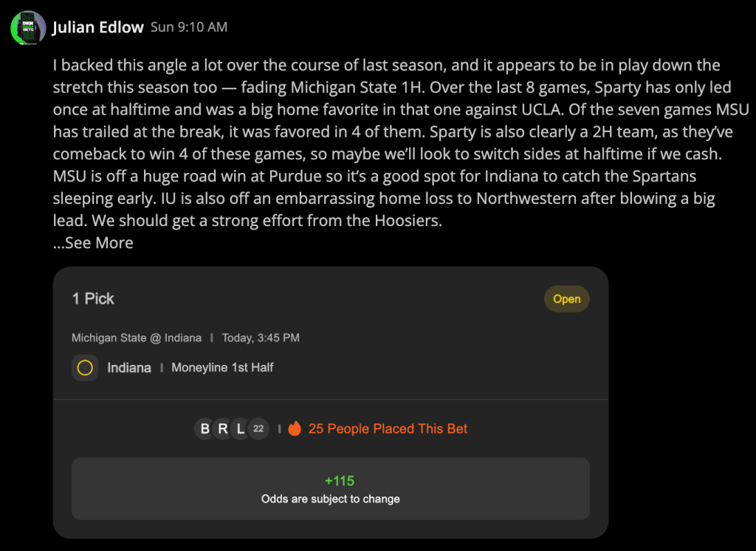Click the Julian Edlow author name
The image size is (756, 551).
click(x=98, y=27)
